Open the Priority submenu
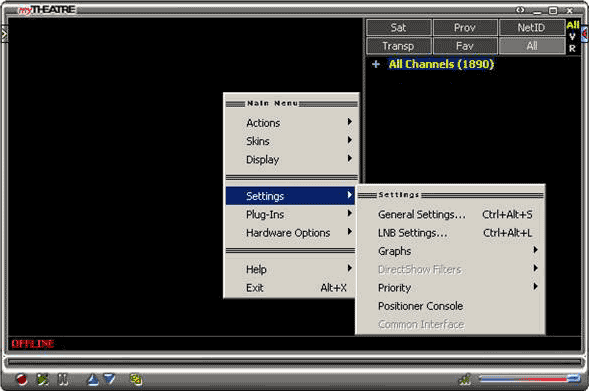 click(450, 287)
